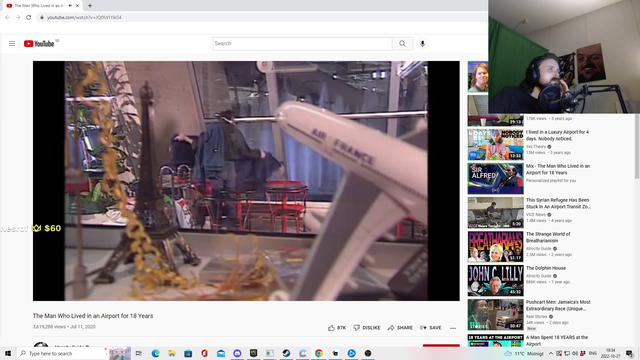The height and width of the screenshot is (360, 640).
Task: Open Microsoft Store from the taskbar
Action: tap(188, 353)
